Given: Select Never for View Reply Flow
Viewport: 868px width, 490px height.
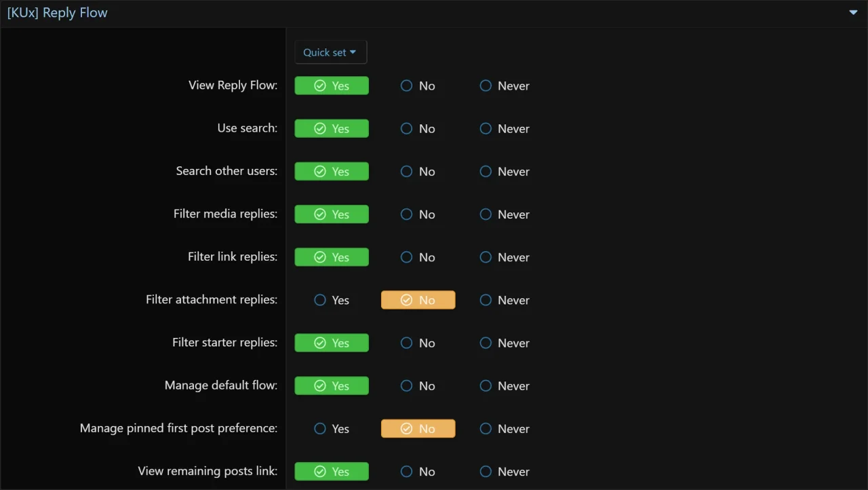Looking at the screenshot, I should [x=505, y=86].
